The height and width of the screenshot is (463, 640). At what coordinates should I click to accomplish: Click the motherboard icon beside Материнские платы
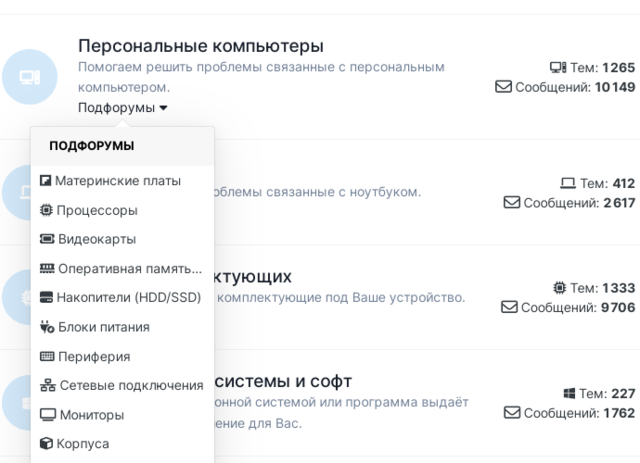tap(45, 181)
